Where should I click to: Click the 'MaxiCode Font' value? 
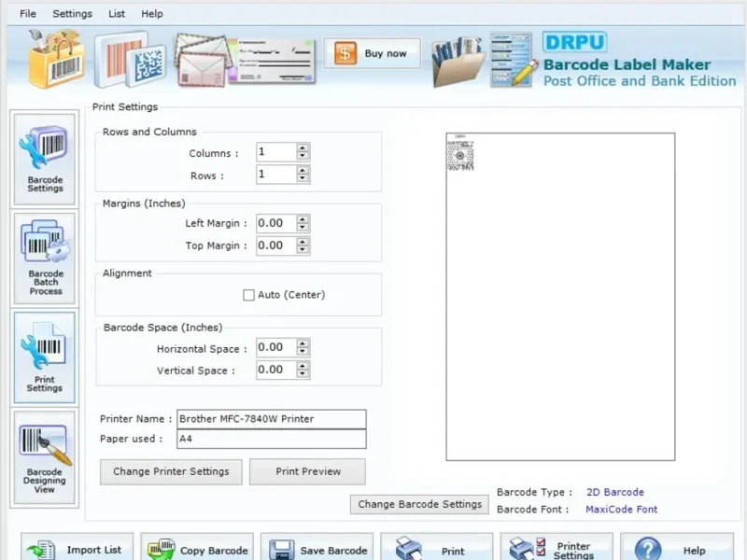(621, 510)
